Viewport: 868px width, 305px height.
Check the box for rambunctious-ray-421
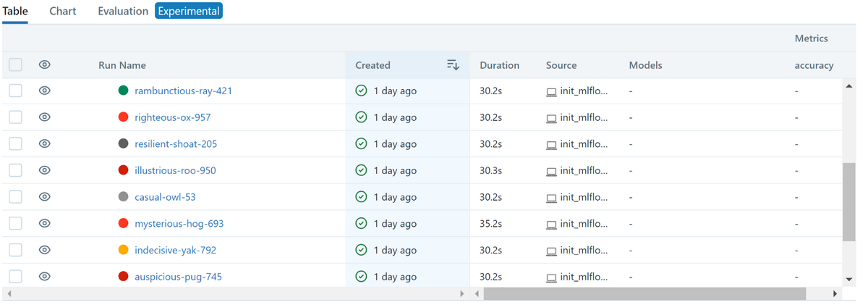tap(15, 91)
